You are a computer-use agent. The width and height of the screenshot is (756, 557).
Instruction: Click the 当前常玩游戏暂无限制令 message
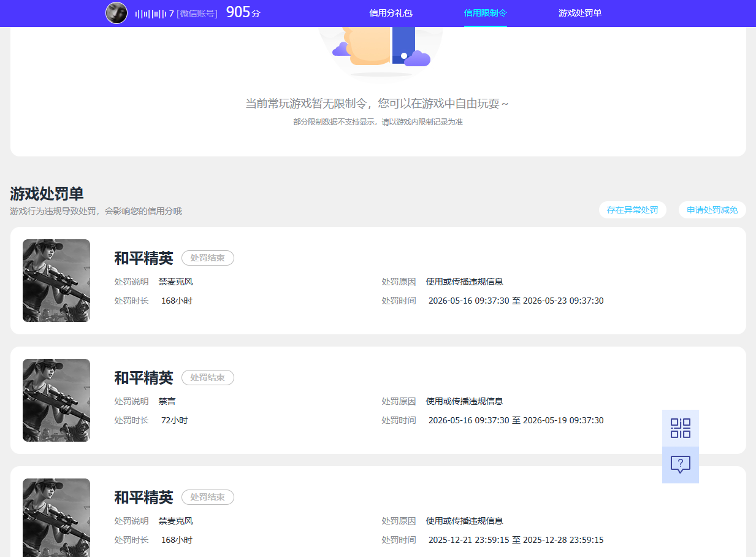click(x=377, y=104)
